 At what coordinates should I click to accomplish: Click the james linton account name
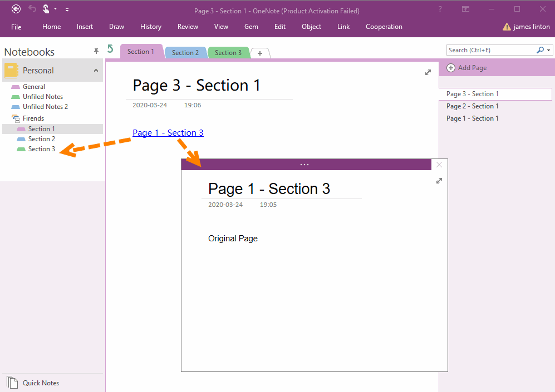pos(532,27)
